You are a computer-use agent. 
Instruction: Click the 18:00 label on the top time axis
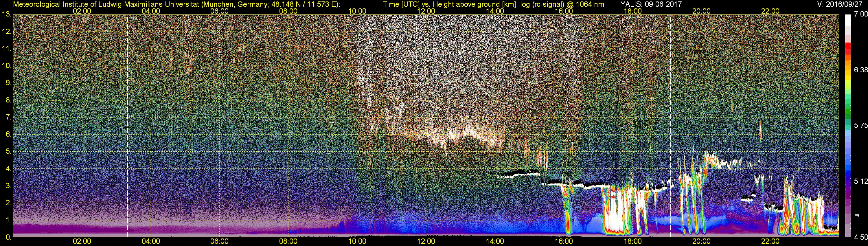tap(632, 11)
